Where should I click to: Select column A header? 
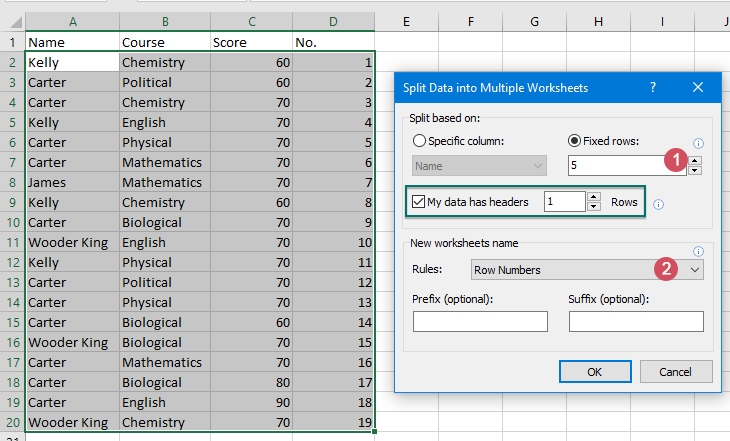click(71, 21)
